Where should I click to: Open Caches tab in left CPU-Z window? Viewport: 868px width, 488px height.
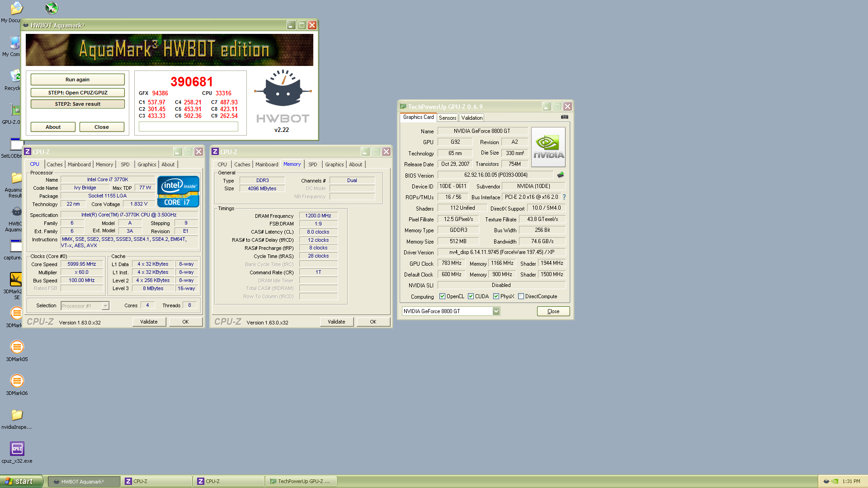tap(55, 164)
